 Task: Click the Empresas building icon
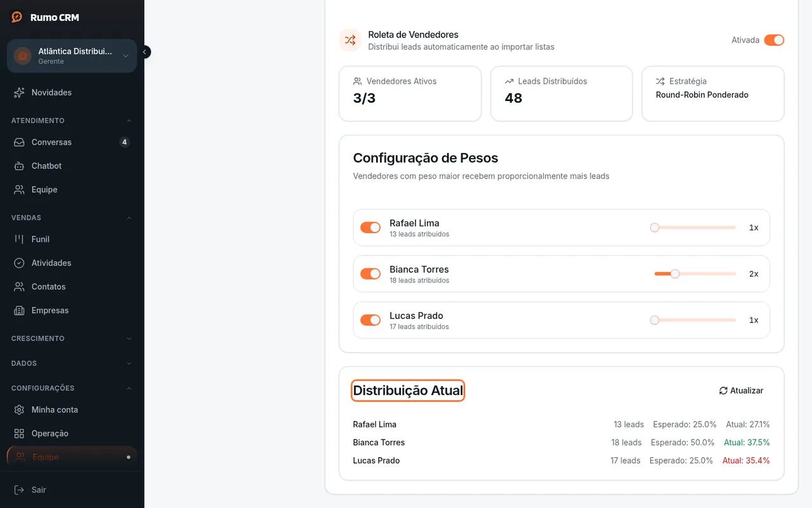coord(19,311)
